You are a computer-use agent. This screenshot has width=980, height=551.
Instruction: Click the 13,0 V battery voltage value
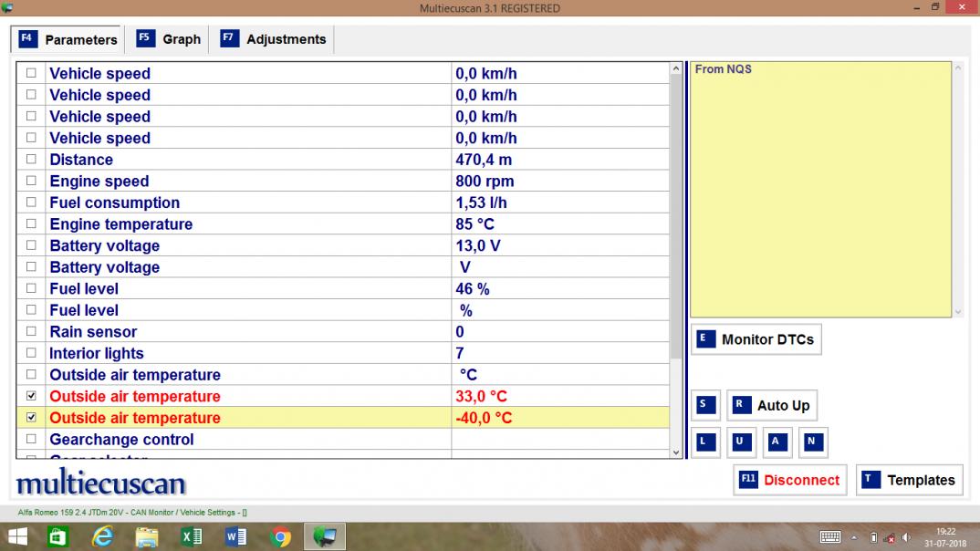pyautogui.click(x=477, y=245)
